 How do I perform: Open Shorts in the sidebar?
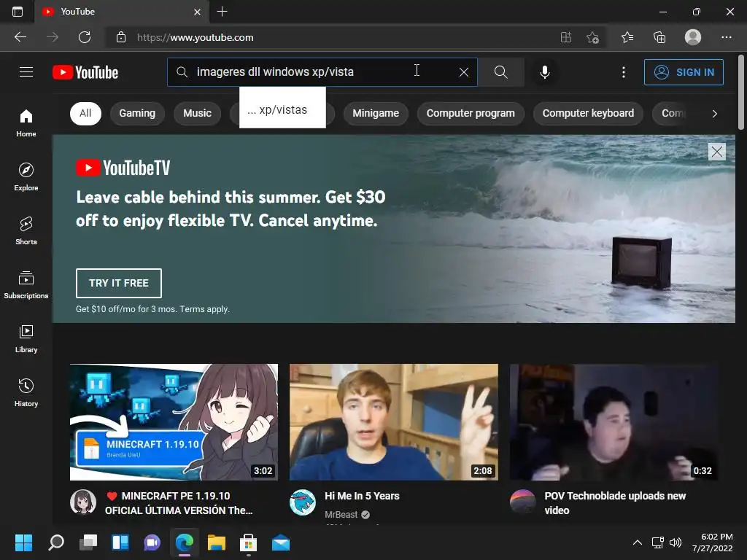26,231
